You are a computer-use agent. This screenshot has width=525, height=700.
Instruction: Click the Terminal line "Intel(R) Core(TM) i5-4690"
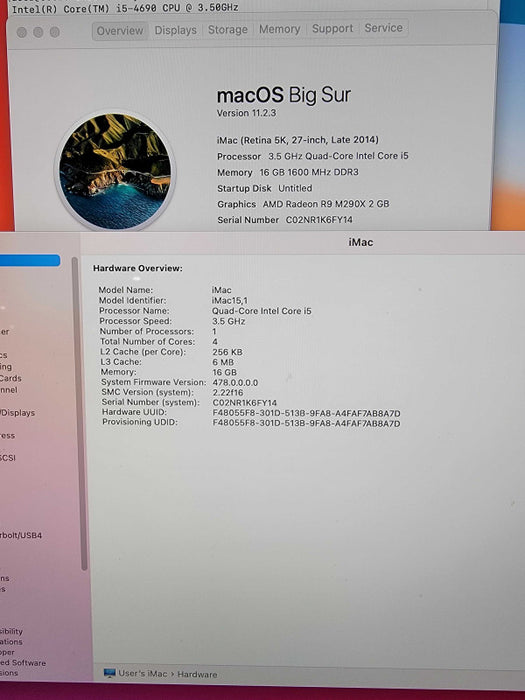tap(125, 8)
